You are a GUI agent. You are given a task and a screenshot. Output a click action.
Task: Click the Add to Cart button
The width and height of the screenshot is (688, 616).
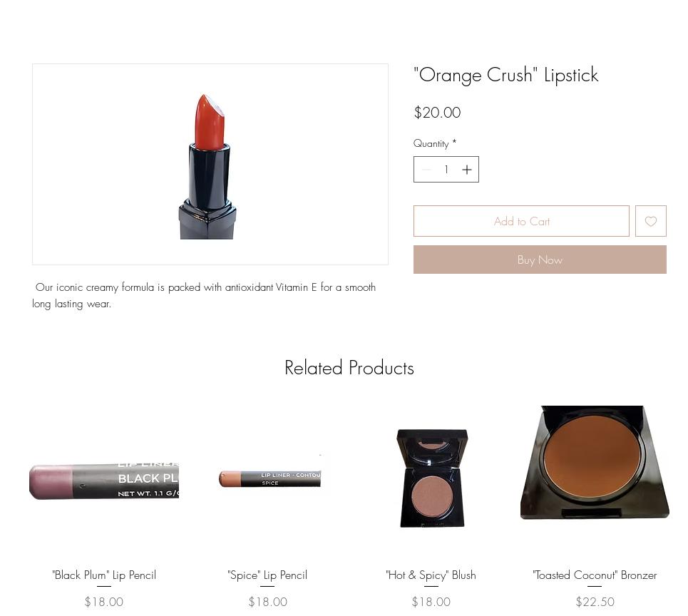(521, 221)
